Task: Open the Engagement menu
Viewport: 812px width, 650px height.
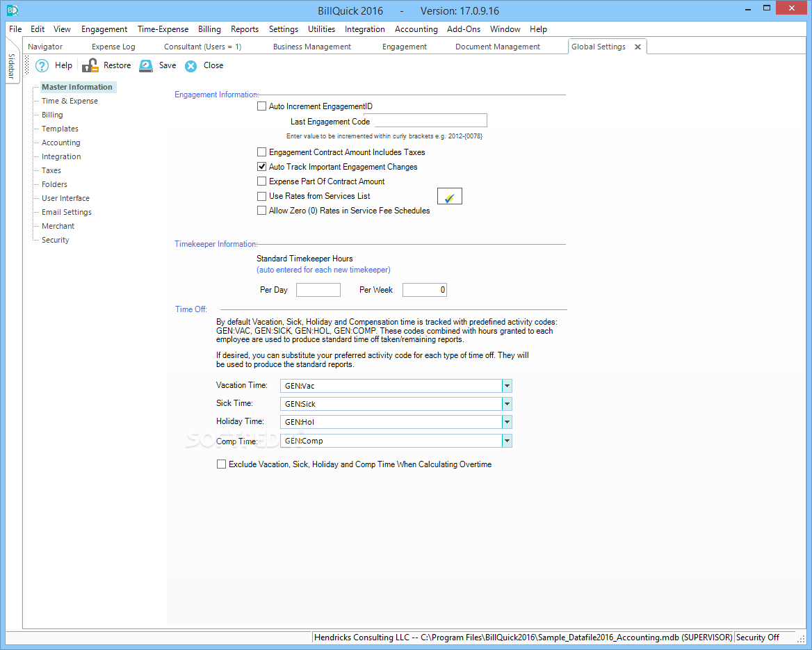Action: 104,29
